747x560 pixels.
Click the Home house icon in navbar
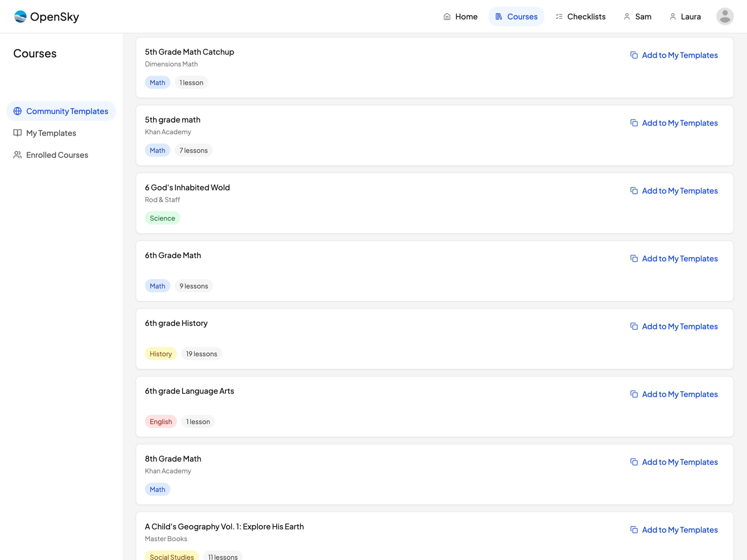447,17
